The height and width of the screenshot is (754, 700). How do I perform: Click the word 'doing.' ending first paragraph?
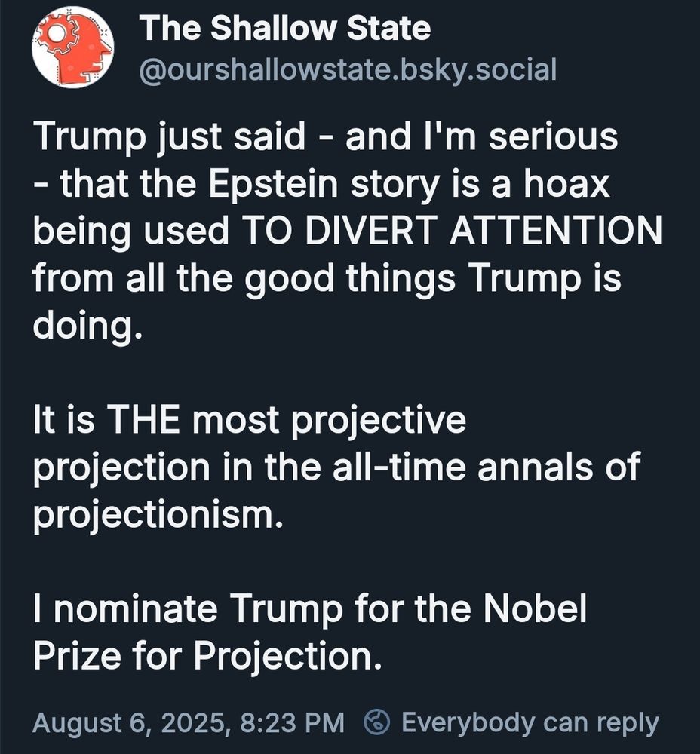click(x=87, y=326)
